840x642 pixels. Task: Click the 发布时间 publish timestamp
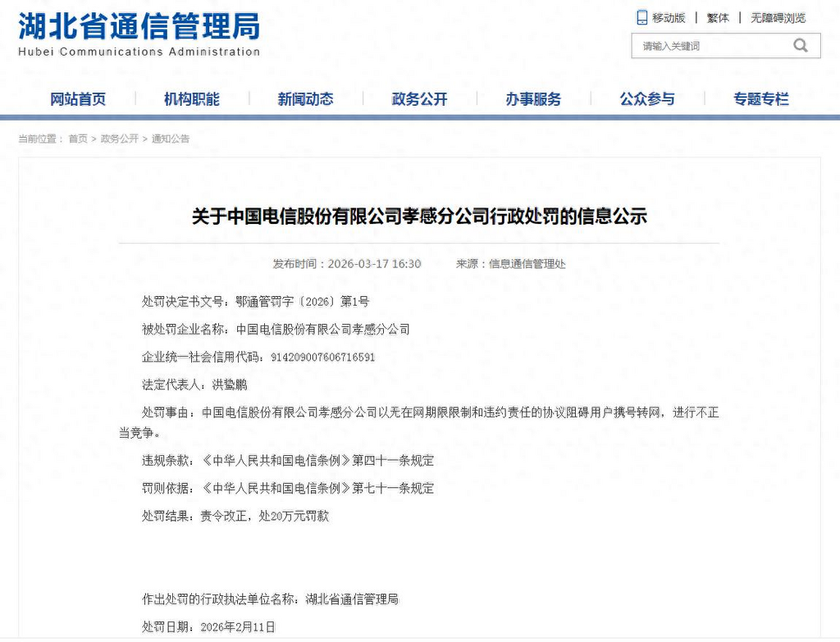tap(347, 264)
